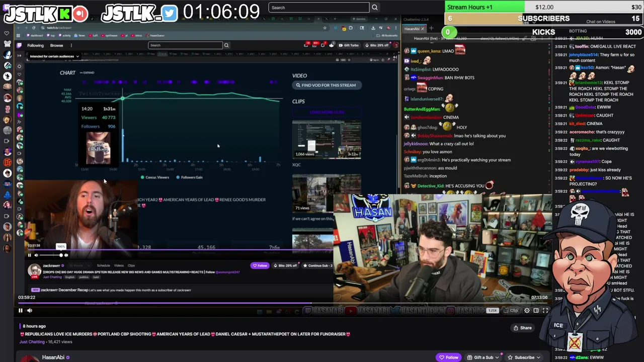Open the Browse tab in the Twitch nav
644x362 pixels.
pos(56,45)
